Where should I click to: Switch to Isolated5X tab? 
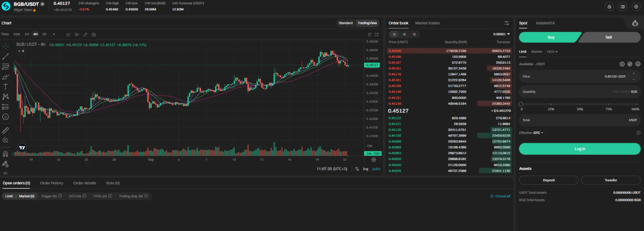545,23
